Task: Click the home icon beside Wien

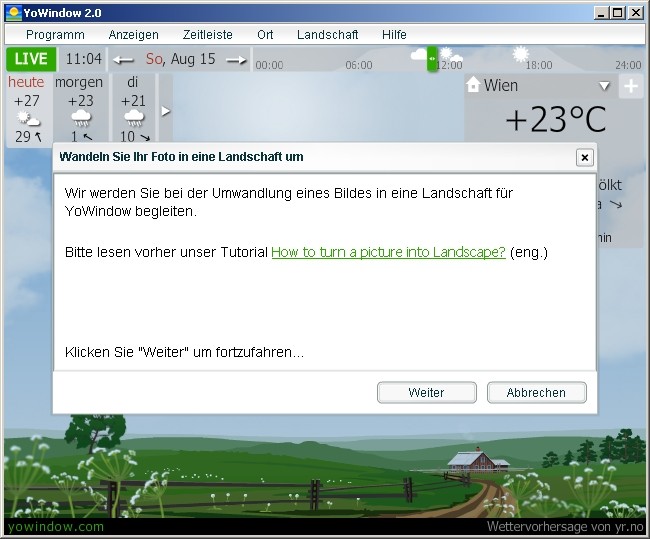Action: click(x=473, y=86)
